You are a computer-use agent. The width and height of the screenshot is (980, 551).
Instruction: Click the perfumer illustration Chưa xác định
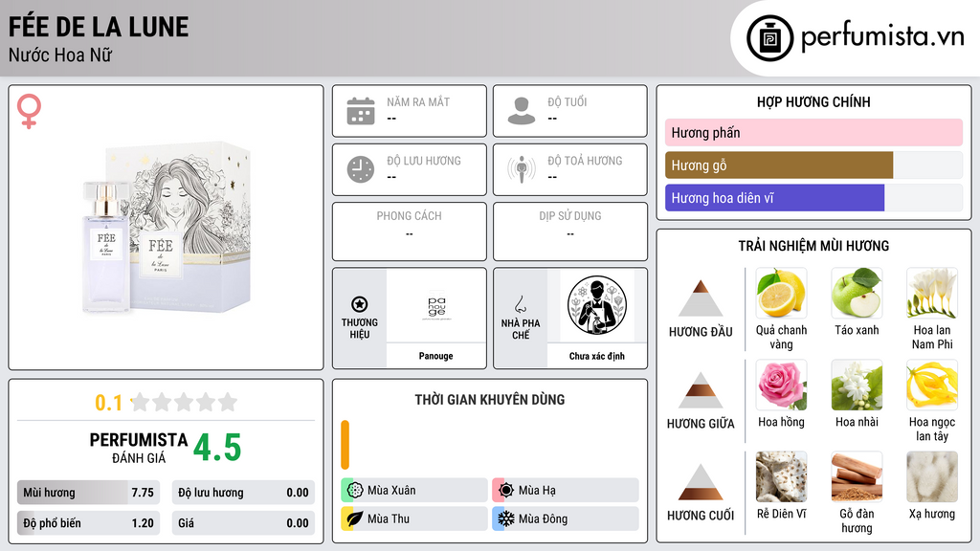(597, 305)
